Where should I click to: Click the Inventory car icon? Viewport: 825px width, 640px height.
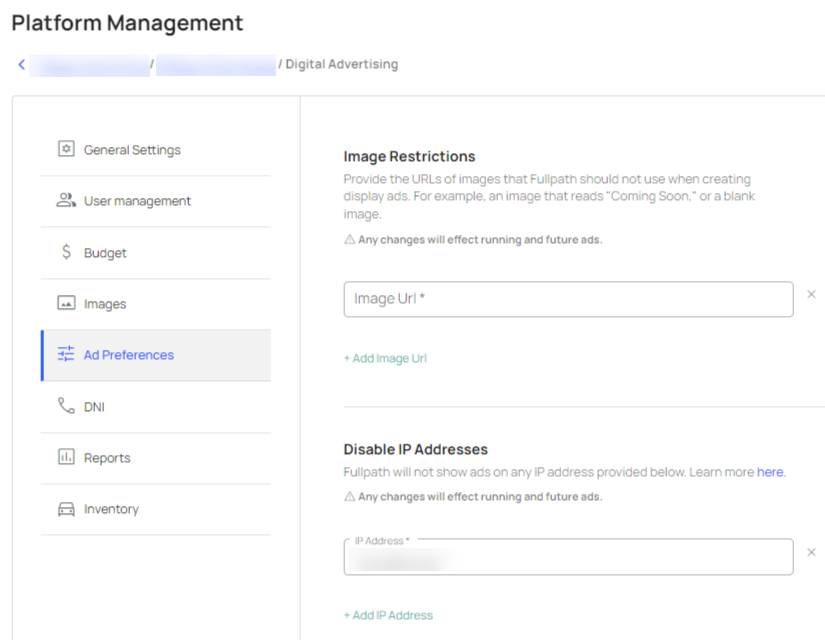[x=66, y=509]
